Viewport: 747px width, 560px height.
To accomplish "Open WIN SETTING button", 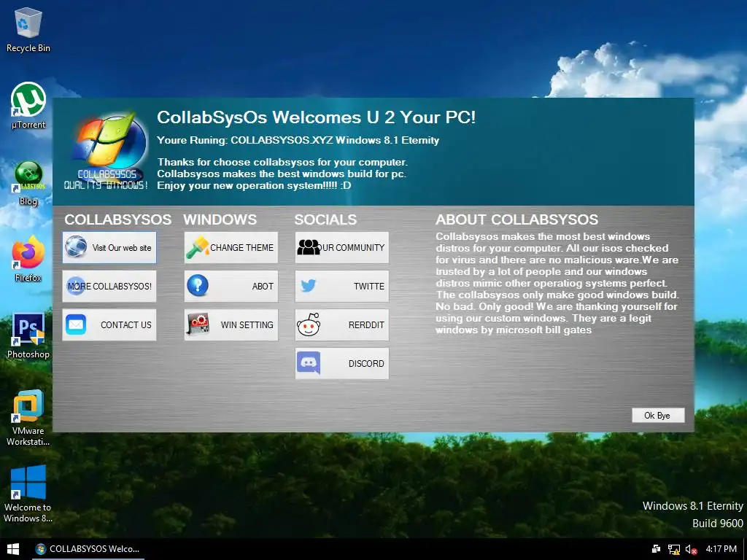I will coord(231,324).
